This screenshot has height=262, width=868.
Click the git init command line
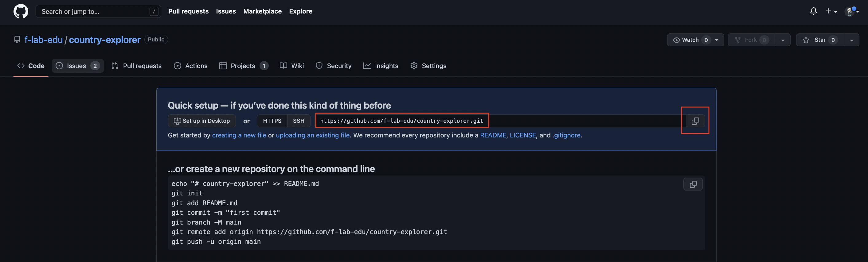click(187, 193)
